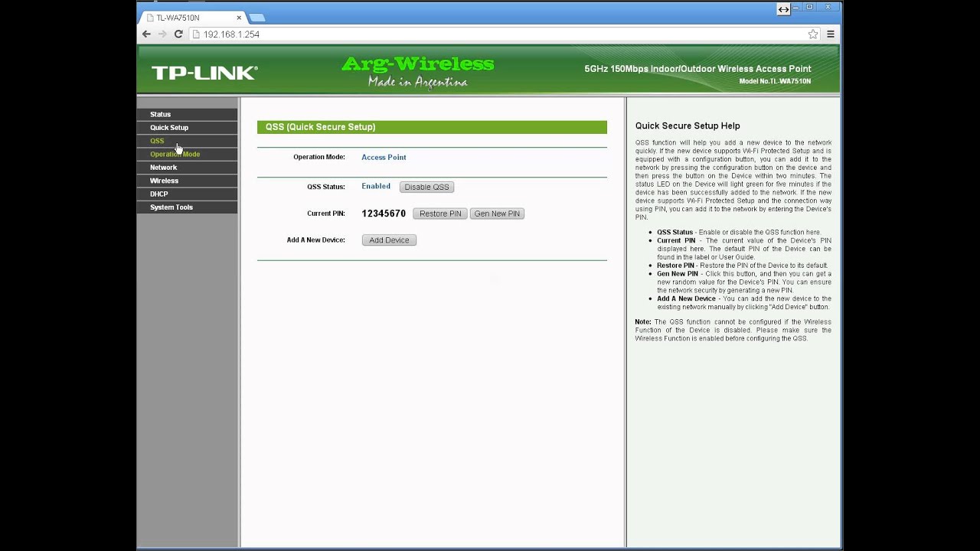
Task: Click the Gen New PIN help bullet
Action: pyautogui.click(x=743, y=282)
